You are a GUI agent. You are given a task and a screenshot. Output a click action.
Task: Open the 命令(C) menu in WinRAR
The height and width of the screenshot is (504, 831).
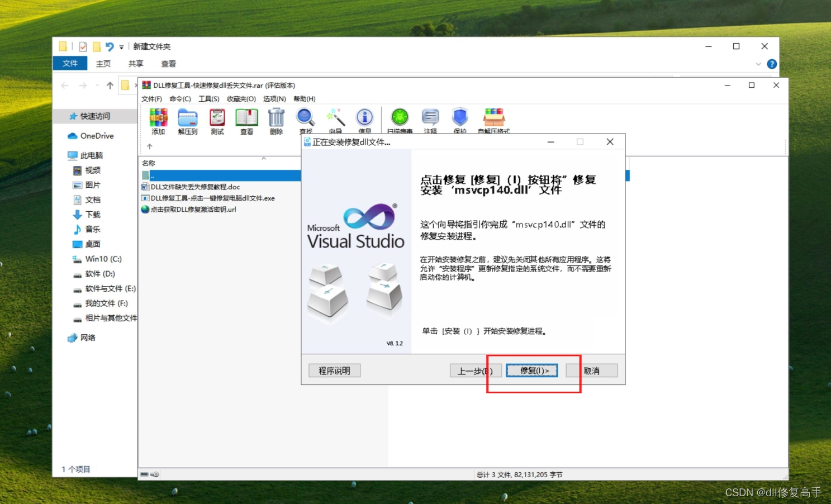180,99
